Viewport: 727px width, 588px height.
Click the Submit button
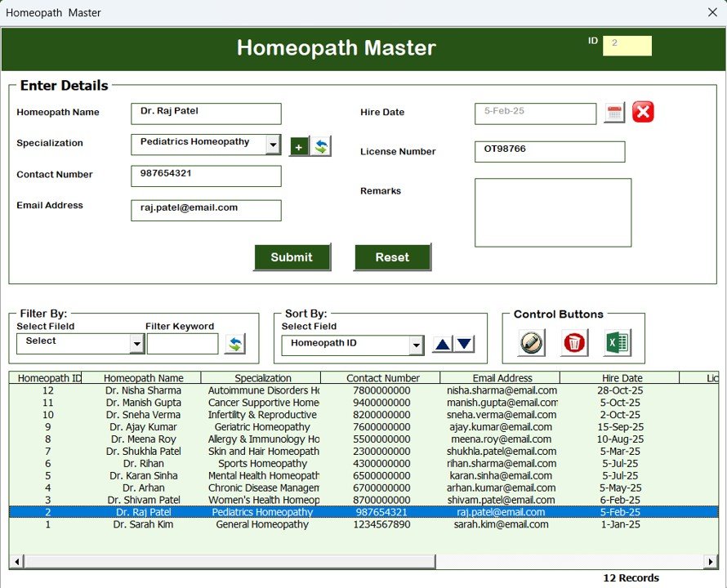pyautogui.click(x=292, y=256)
